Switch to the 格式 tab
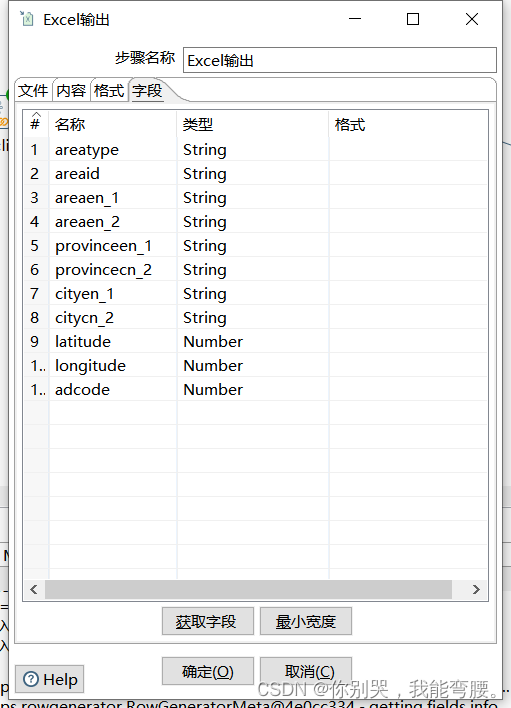 pos(109,91)
